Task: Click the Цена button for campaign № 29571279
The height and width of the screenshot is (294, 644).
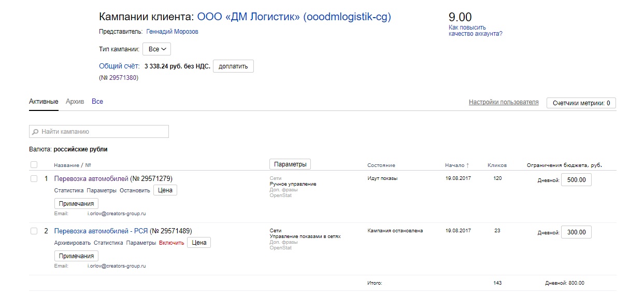Action: 165,190
